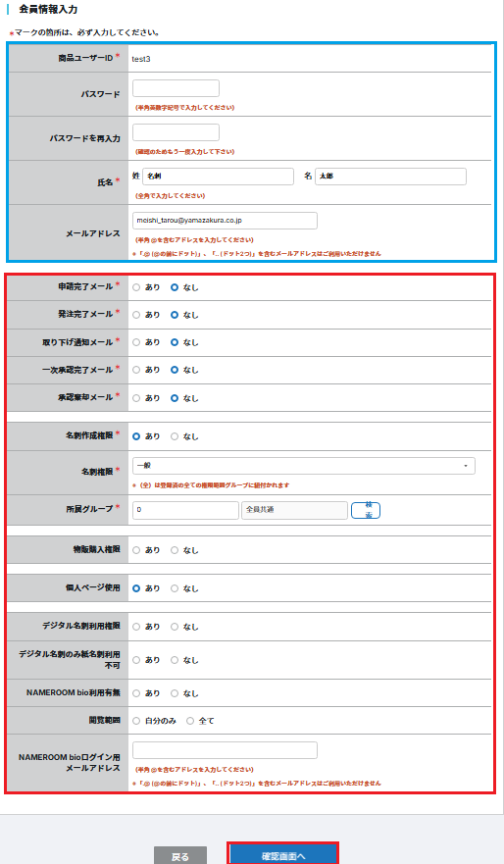Viewport: 504px width, 864px height.
Task: Click the 戻る button
Action: [180, 856]
